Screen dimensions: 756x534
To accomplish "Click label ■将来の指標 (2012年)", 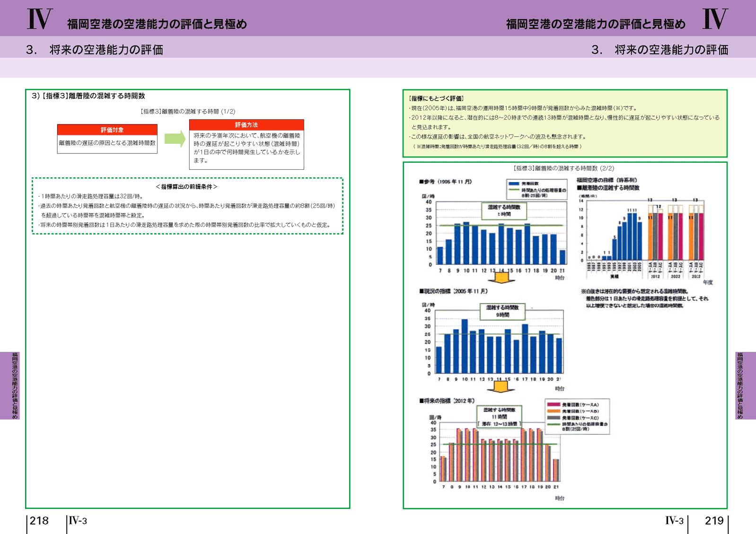I will [447, 401].
